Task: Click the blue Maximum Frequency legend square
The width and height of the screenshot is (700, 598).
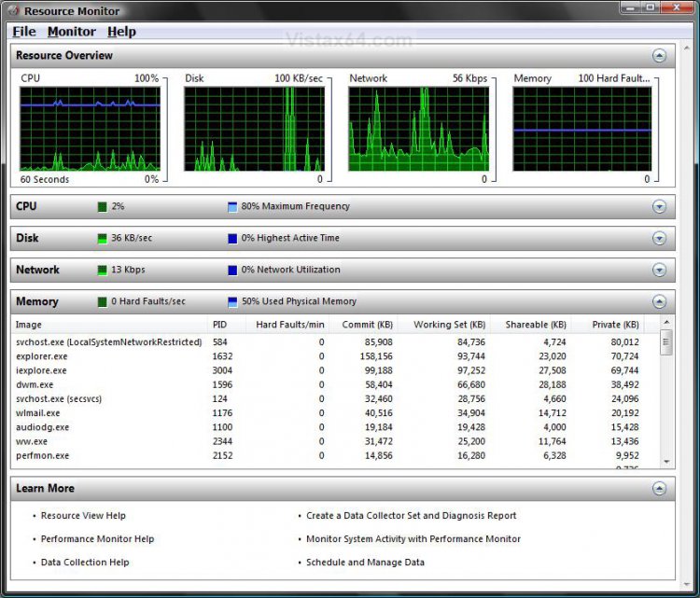Action: click(x=232, y=207)
